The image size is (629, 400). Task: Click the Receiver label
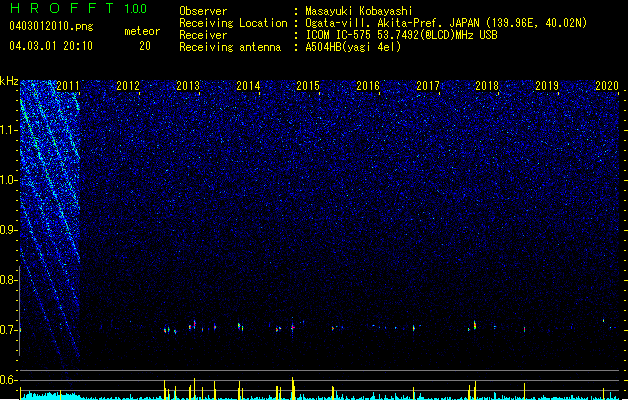pos(203,35)
